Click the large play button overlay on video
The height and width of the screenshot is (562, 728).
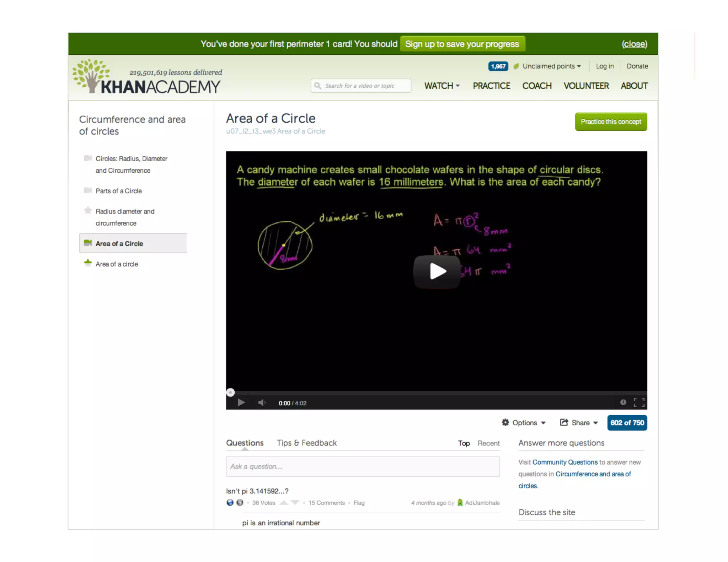point(437,271)
